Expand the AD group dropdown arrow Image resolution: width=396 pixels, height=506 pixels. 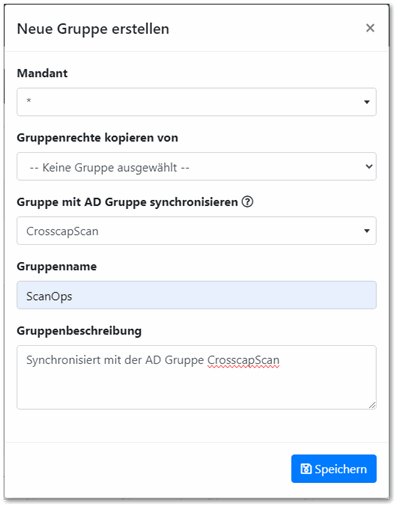pyautogui.click(x=367, y=231)
